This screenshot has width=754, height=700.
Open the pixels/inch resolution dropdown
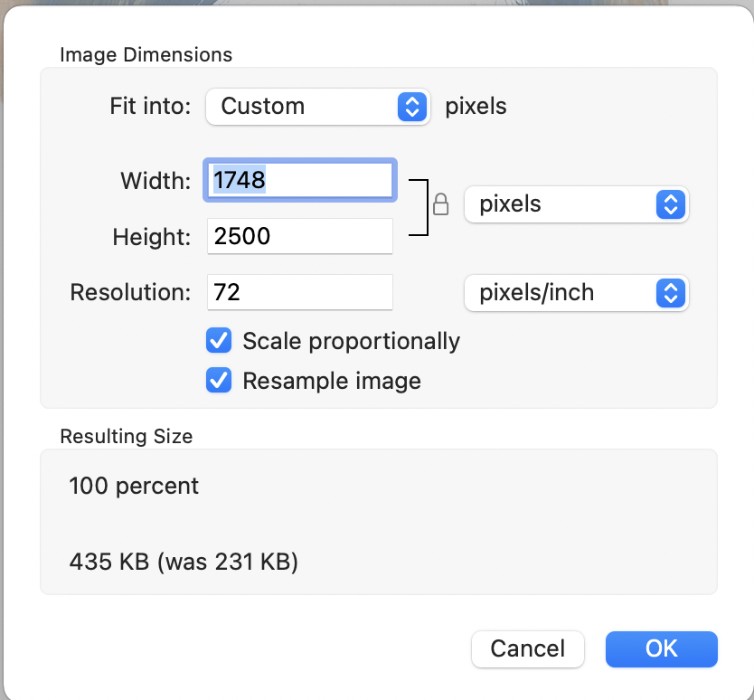tap(576, 292)
